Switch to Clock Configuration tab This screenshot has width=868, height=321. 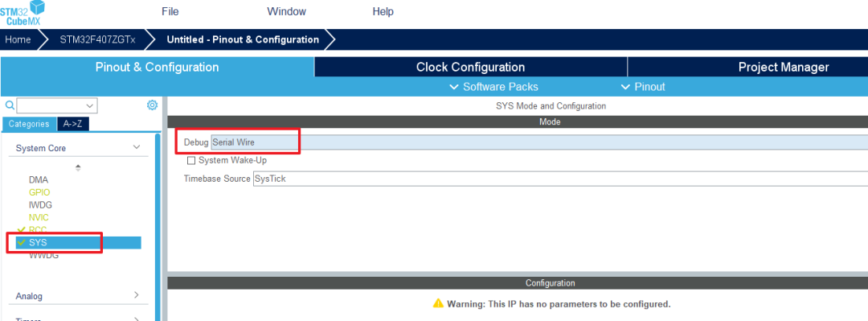click(x=470, y=67)
